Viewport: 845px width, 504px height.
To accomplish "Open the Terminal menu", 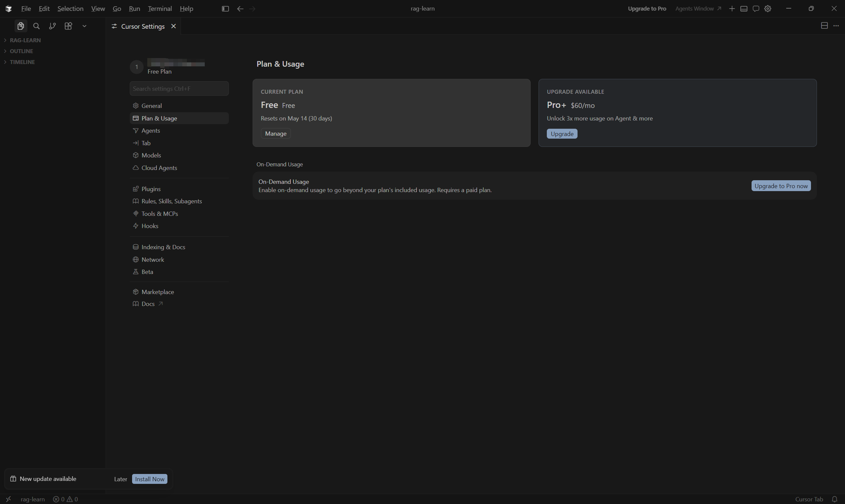I will (160, 9).
